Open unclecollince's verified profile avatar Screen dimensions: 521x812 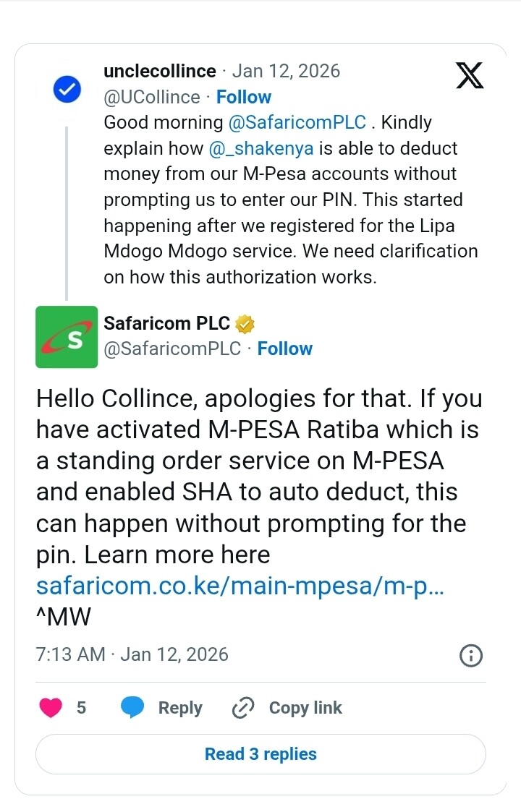click(67, 90)
